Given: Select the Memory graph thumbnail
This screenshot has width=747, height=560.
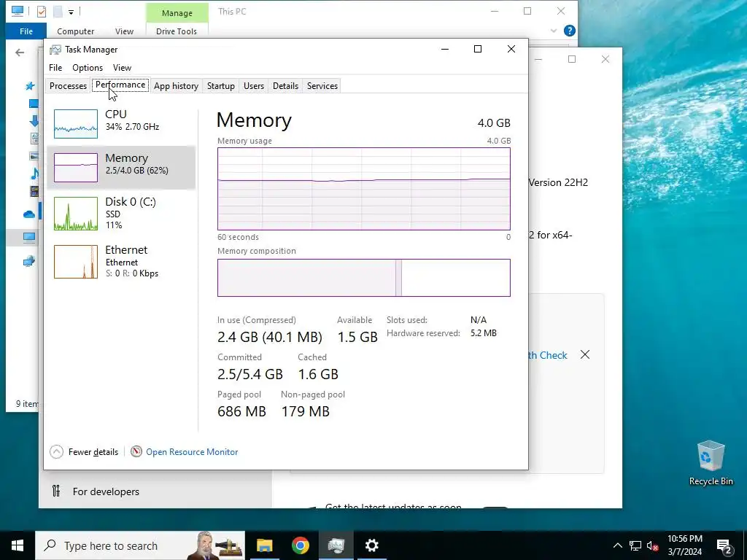Looking at the screenshot, I should coord(76,168).
